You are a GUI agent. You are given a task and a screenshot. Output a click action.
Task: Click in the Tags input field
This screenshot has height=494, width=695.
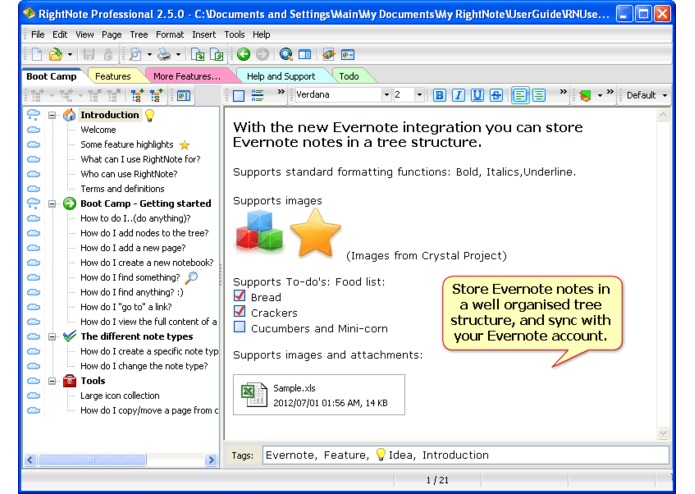pyautogui.click(x=465, y=455)
